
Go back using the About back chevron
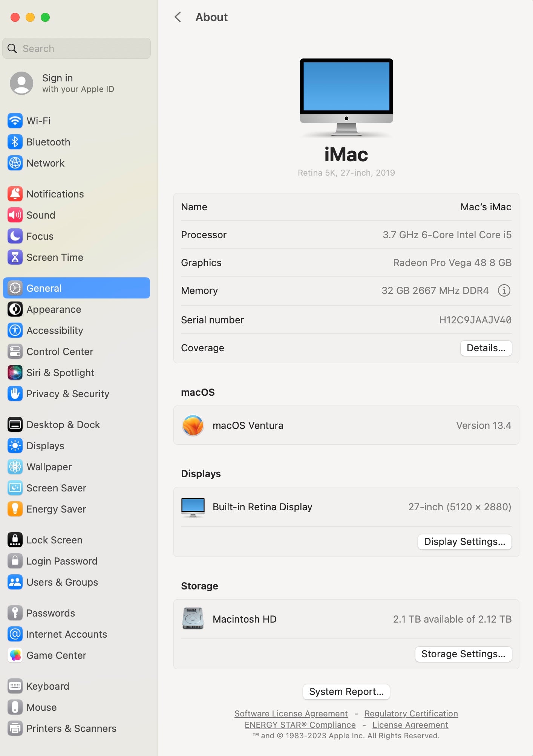(x=178, y=17)
